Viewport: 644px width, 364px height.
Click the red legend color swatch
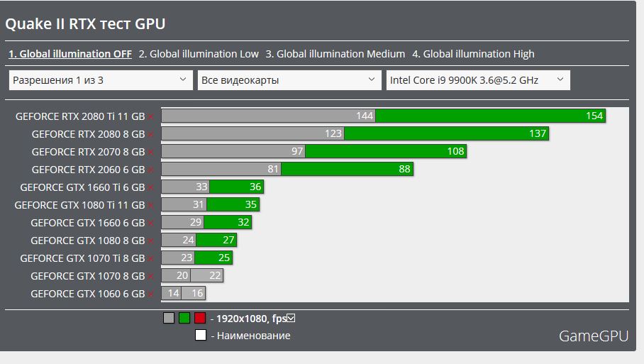click(x=200, y=318)
